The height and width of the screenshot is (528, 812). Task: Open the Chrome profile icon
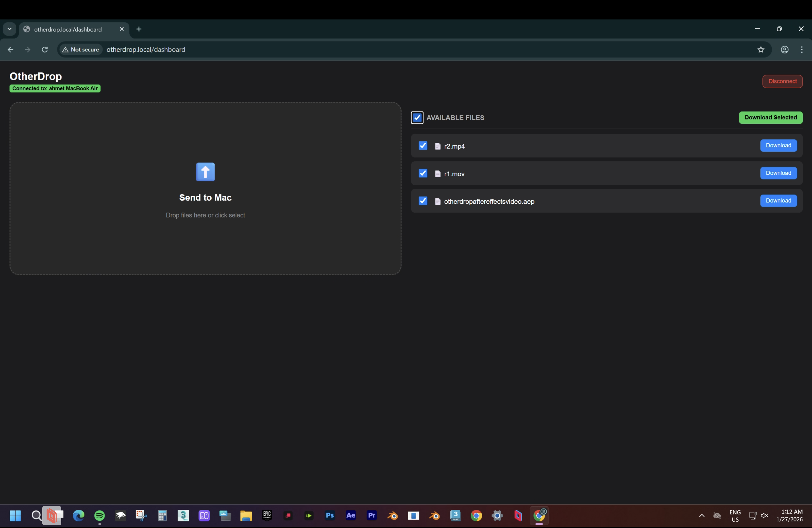[784, 49]
